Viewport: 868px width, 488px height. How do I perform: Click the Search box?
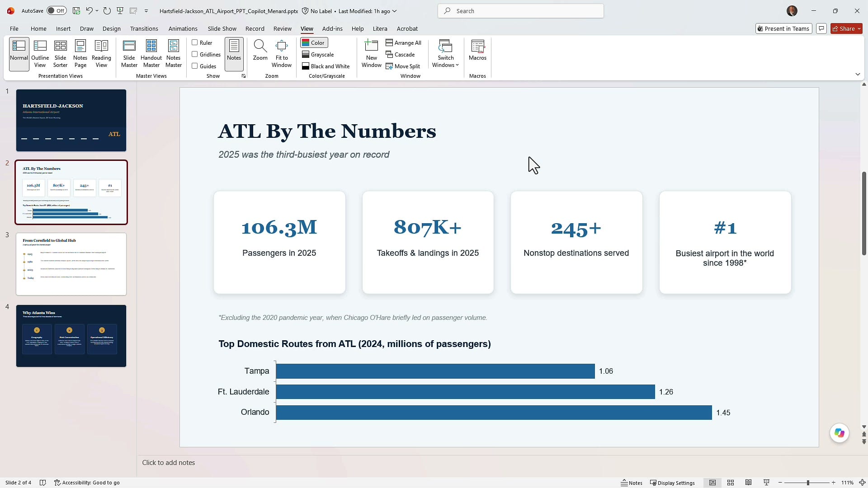520,11
